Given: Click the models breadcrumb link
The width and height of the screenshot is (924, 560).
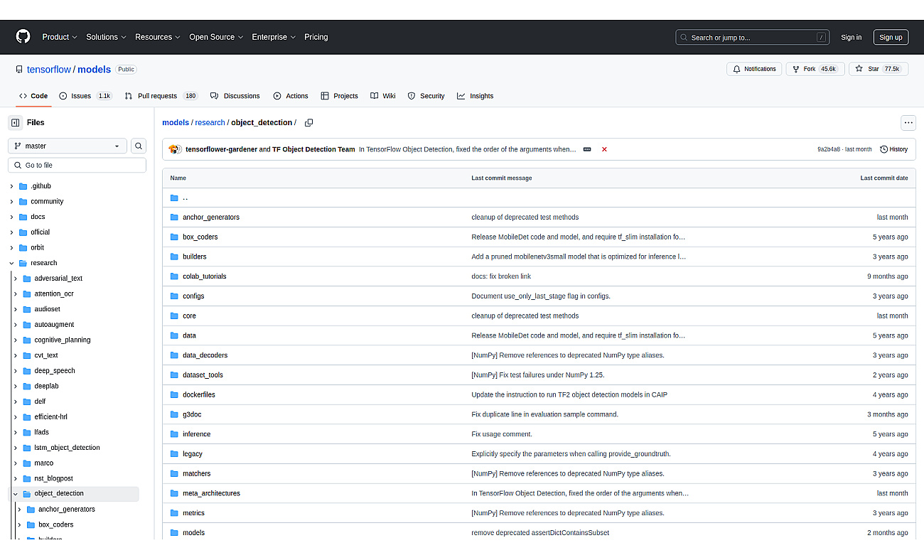Looking at the screenshot, I should click(x=176, y=123).
